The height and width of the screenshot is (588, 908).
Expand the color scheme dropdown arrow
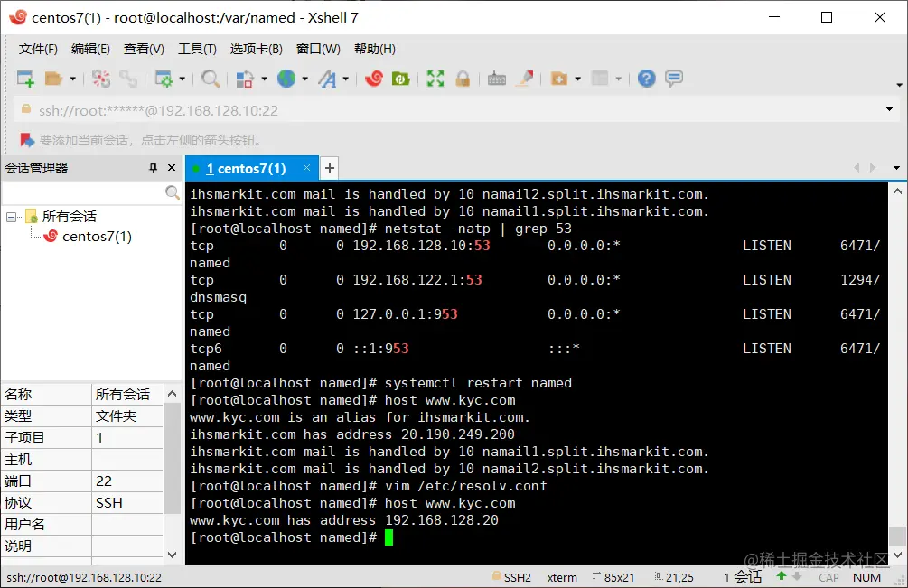pyautogui.click(x=264, y=79)
